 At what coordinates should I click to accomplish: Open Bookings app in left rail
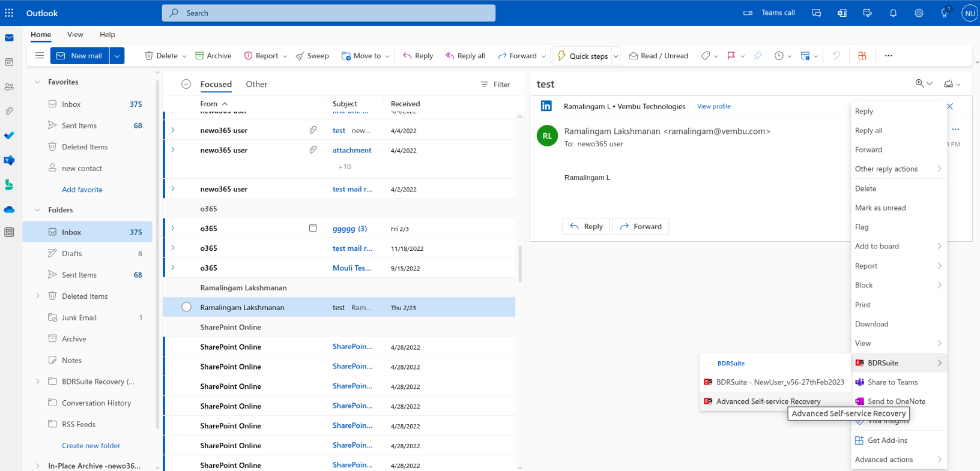(9, 185)
